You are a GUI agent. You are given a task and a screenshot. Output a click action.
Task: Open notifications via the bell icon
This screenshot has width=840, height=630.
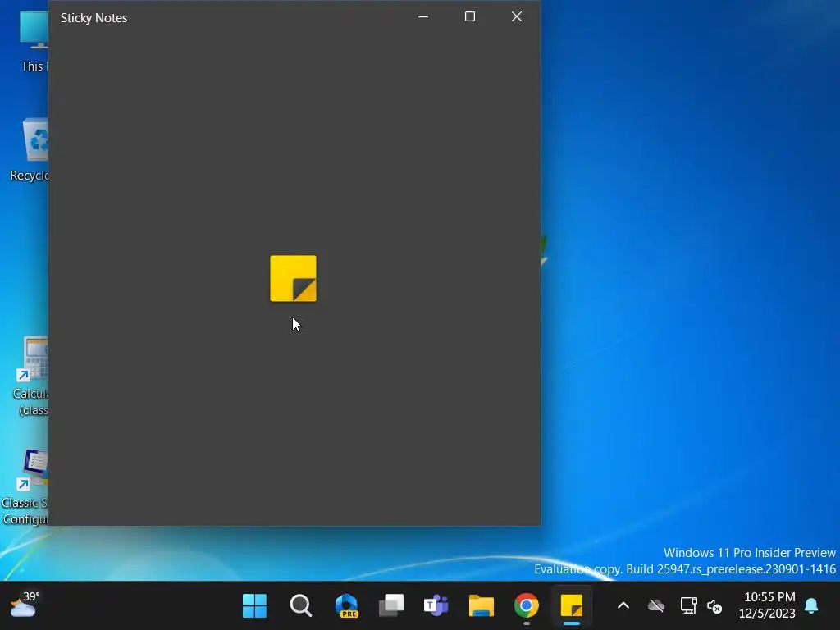coord(811,606)
